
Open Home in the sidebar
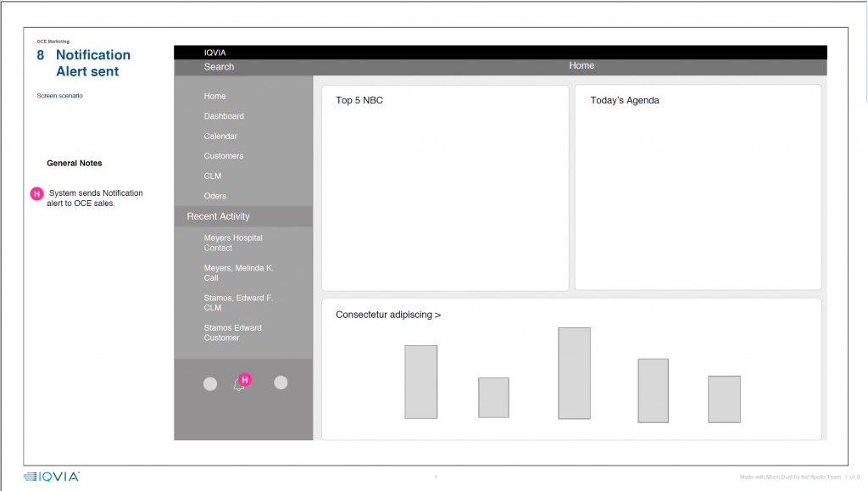[x=214, y=97]
